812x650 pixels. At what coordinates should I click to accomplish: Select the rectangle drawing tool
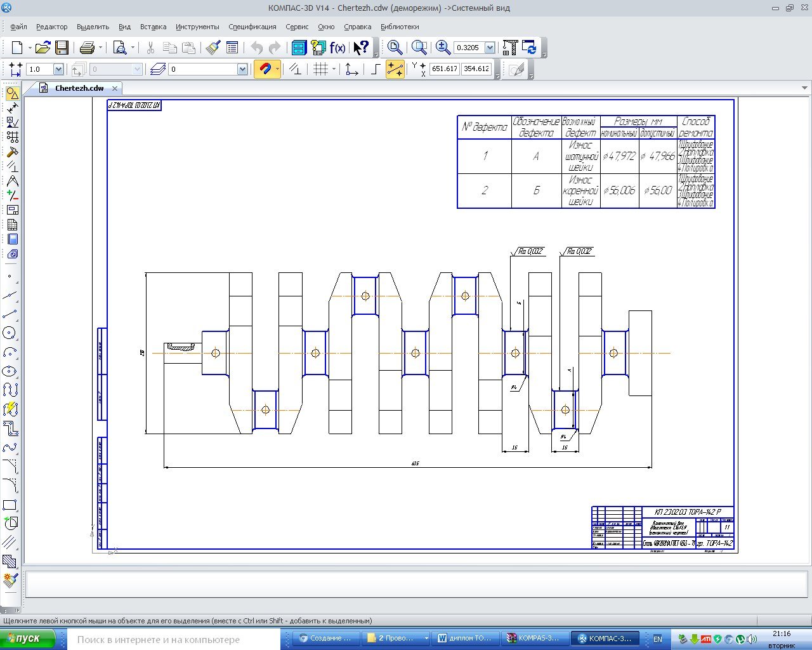10,505
